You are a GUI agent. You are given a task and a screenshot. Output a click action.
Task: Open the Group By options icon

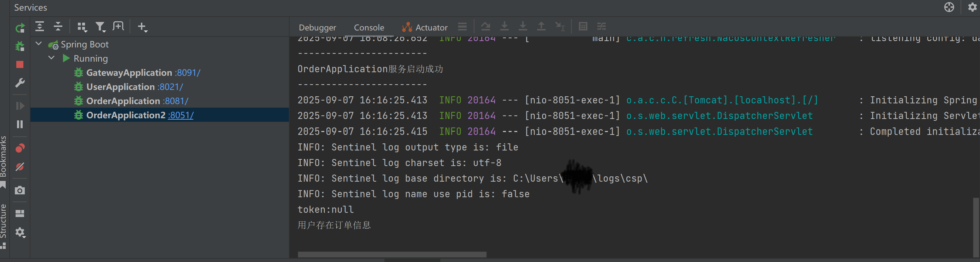82,27
